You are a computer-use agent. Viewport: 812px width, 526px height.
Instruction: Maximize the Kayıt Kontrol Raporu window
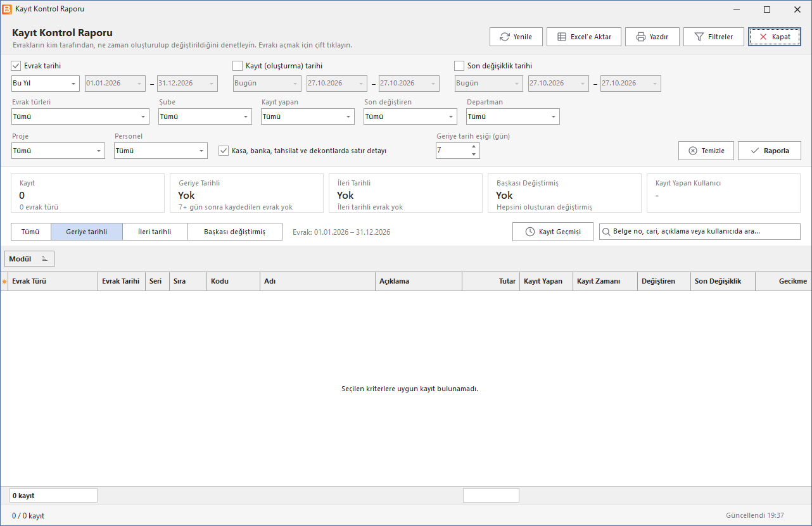[767, 9]
